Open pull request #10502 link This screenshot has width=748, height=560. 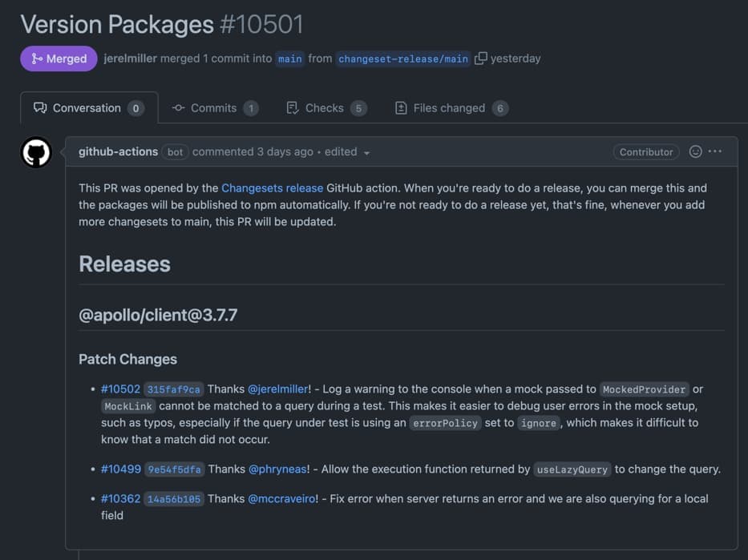tap(121, 389)
